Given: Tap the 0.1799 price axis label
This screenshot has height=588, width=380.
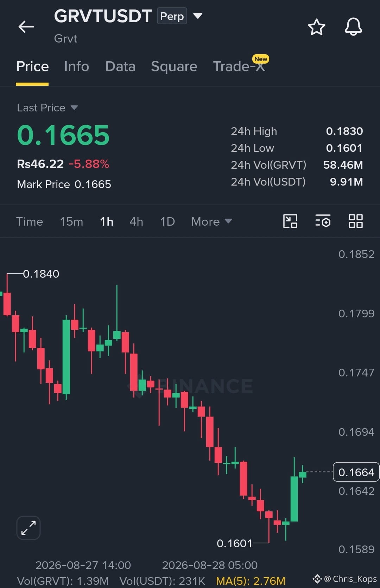Looking at the screenshot, I should [356, 313].
